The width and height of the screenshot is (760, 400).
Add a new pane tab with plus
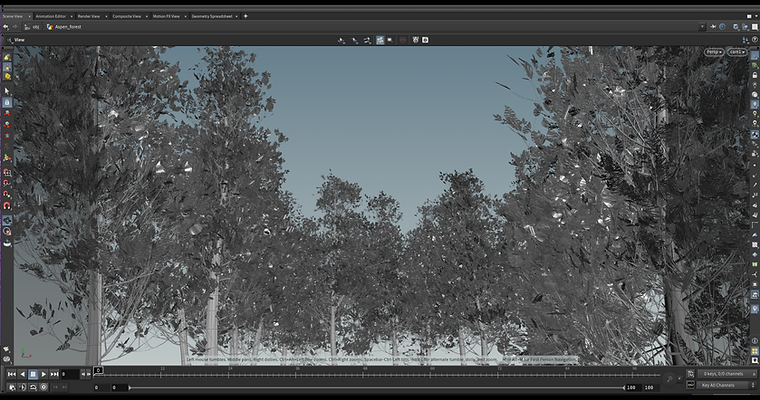pos(245,16)
